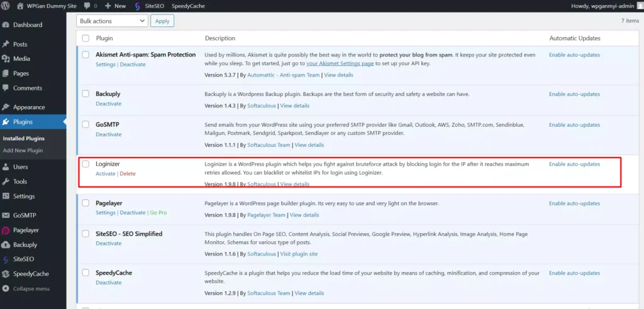Open Automattic - Anti-spam Team author link
Image resolution: width=644 pixels, height=309 pixels.
point(284,75)
